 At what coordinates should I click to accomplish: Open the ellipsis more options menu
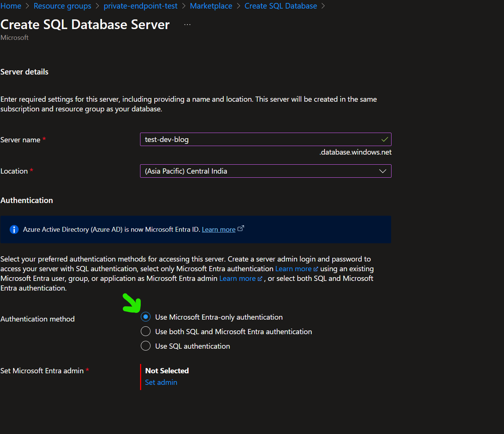click(x=187, y=25)
